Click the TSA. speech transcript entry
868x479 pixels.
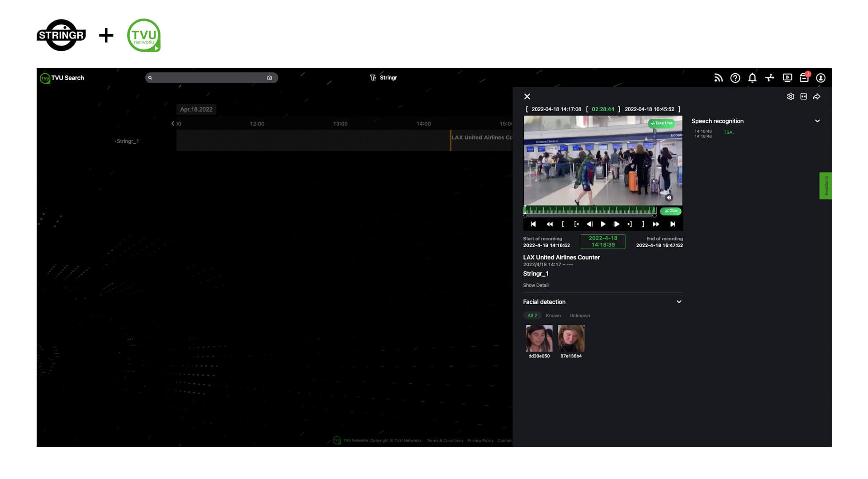(x=728, y=132)
